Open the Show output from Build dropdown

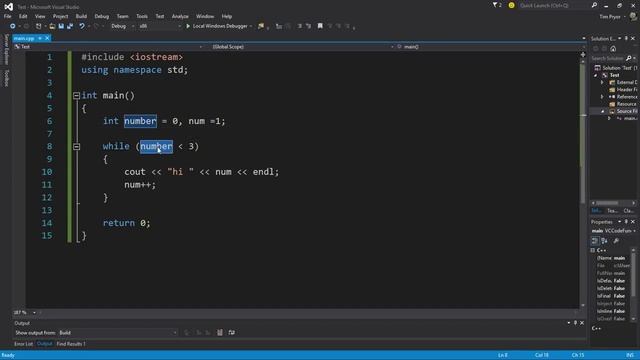point(118,333)
